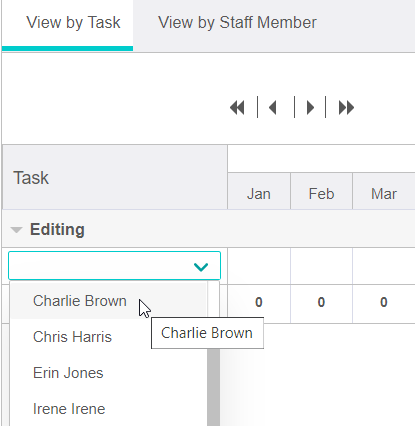Click the dropdown list scrollbar thumb
415x426 pixels.
pyautogui.click(x=213, y=387)
